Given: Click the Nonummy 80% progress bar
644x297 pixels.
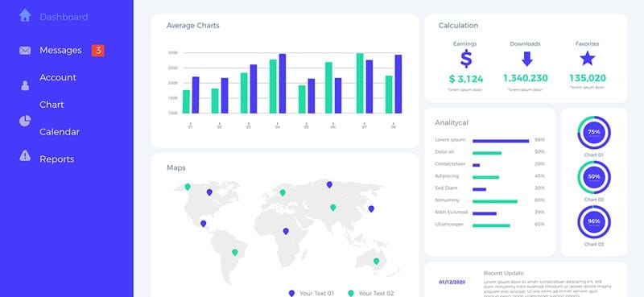Looking at the screenshot, I should click(x=495, y=201).
